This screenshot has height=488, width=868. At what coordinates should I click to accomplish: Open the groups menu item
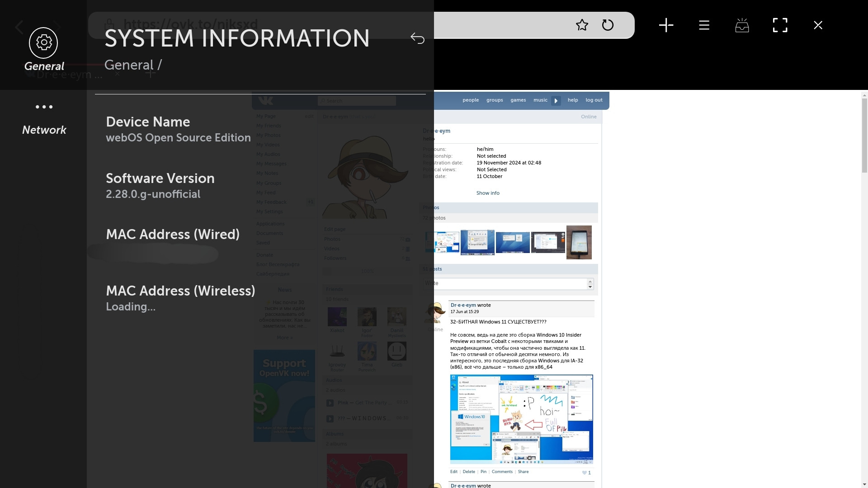point(494,100)
